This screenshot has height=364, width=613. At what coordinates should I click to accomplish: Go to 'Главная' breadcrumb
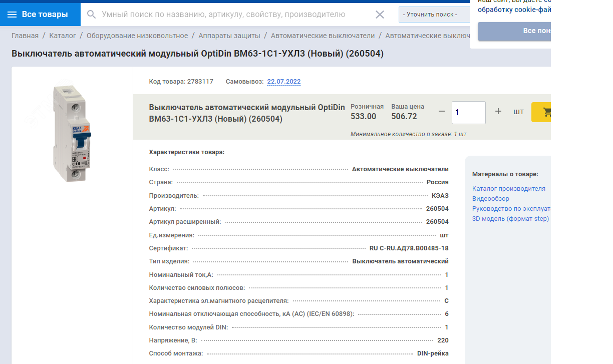tap(25, 36)
